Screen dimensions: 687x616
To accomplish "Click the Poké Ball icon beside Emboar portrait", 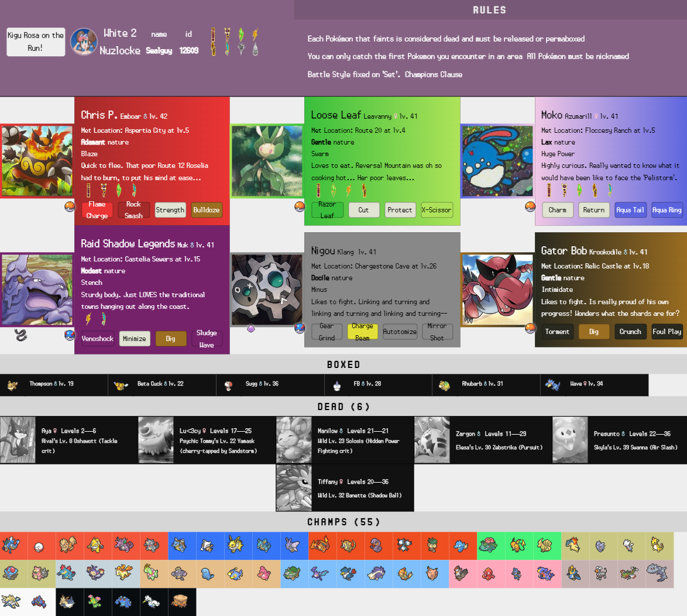I will [70, 207].
